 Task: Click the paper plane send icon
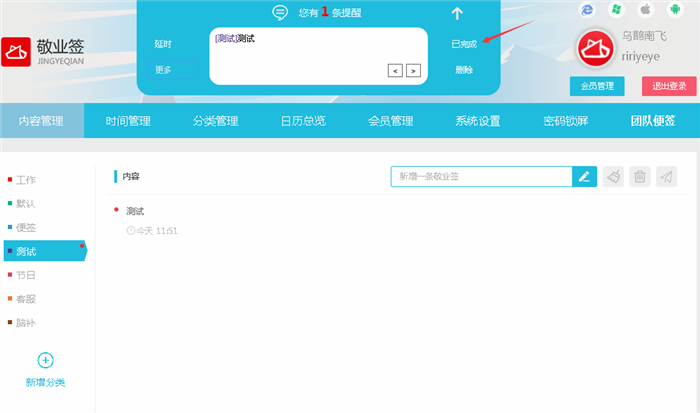click(x=666, y=177)
